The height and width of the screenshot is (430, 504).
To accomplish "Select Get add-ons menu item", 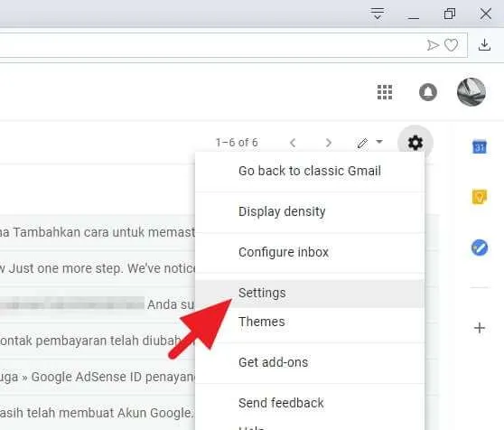I will point(310,362).
